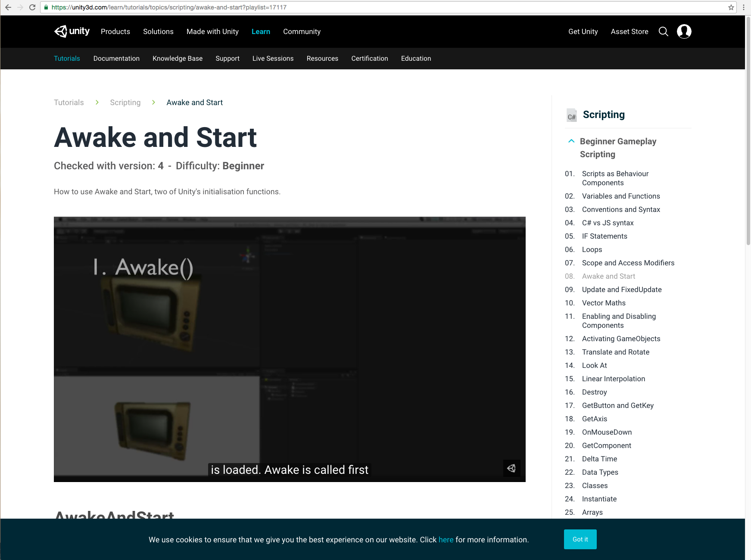
Task: Click the browser forward arrow
Action: (x=20, y=7)
